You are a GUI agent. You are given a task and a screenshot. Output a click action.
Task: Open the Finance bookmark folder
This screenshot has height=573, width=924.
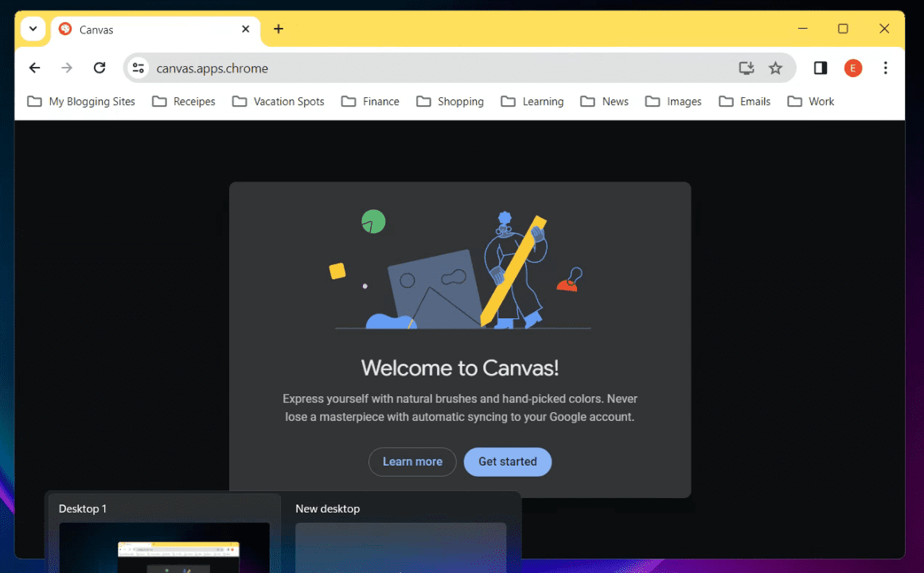point(371,101)
